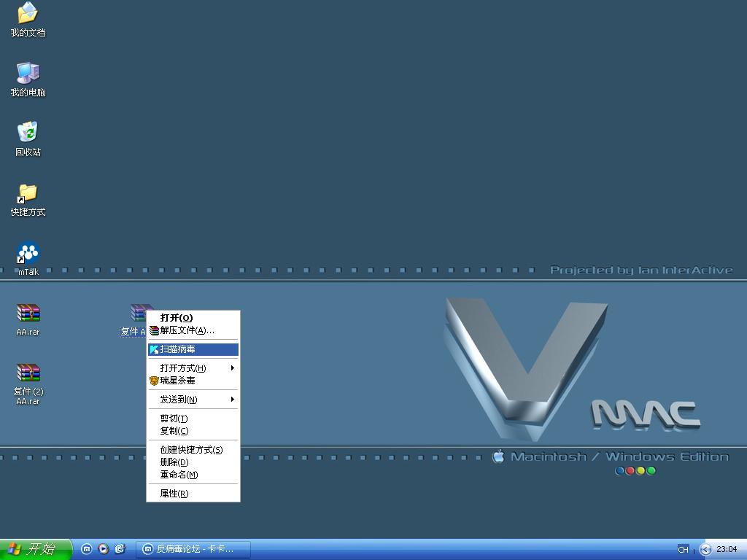The width and height of the screenshot is (747, 560).
Task: Choose 删除(D) in the context menu
Action: [x=193, y=462]
